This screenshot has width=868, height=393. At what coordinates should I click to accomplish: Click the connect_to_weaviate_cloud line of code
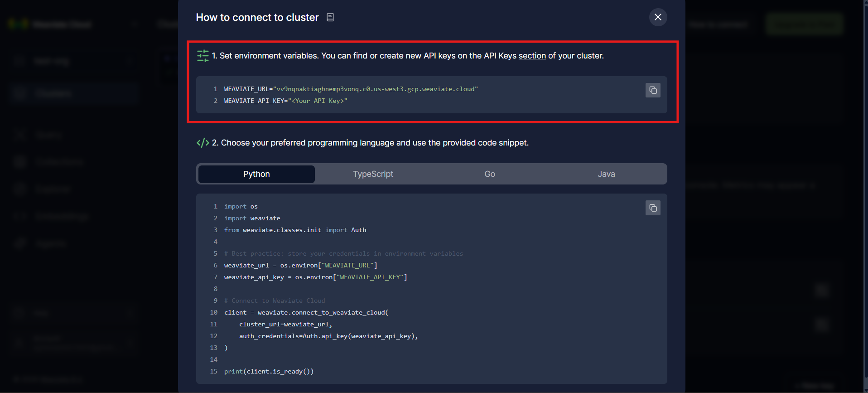pos(306,313)
